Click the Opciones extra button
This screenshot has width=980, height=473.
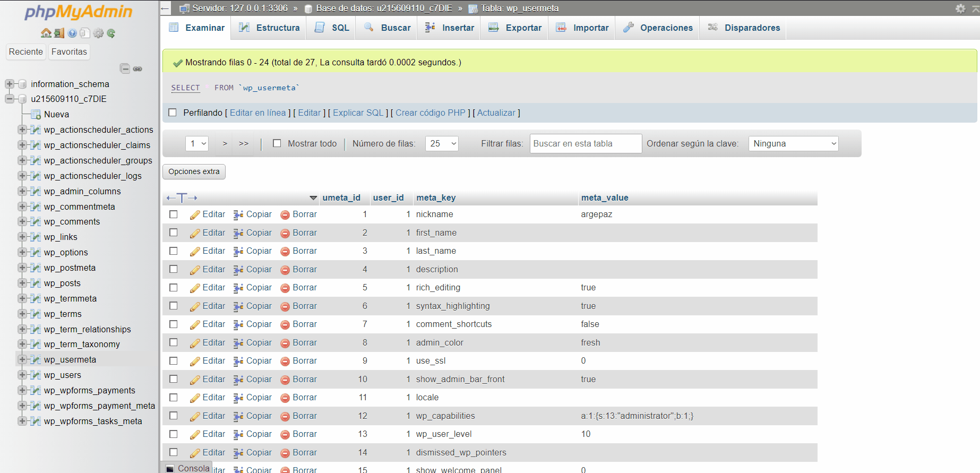point(194,171)
